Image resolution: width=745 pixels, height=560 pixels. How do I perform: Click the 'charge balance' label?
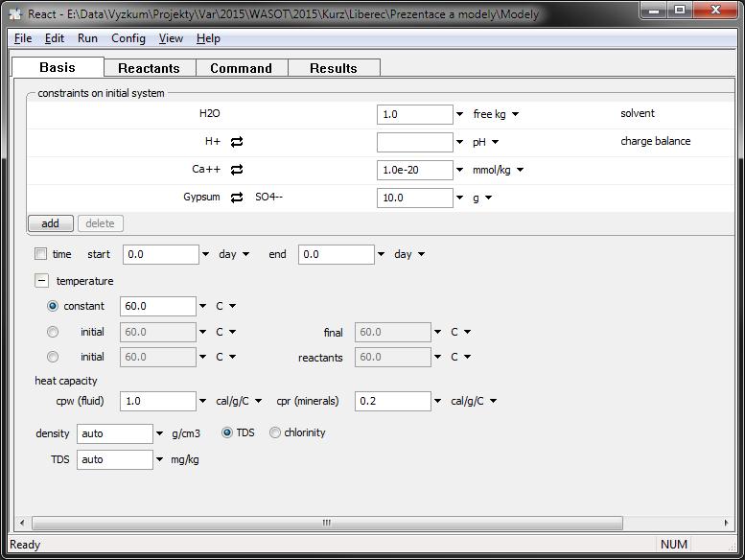(x=655, y=141)
